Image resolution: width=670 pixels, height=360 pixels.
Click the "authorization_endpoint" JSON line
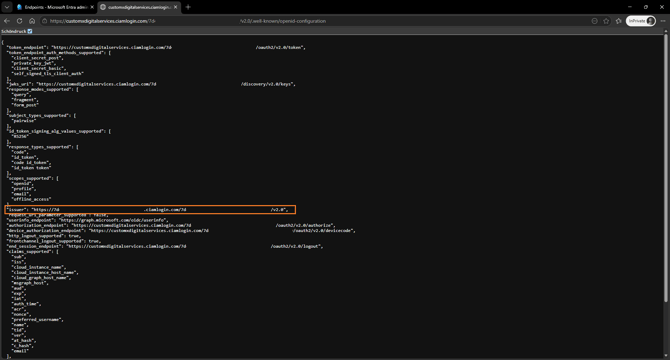[171, 225]
